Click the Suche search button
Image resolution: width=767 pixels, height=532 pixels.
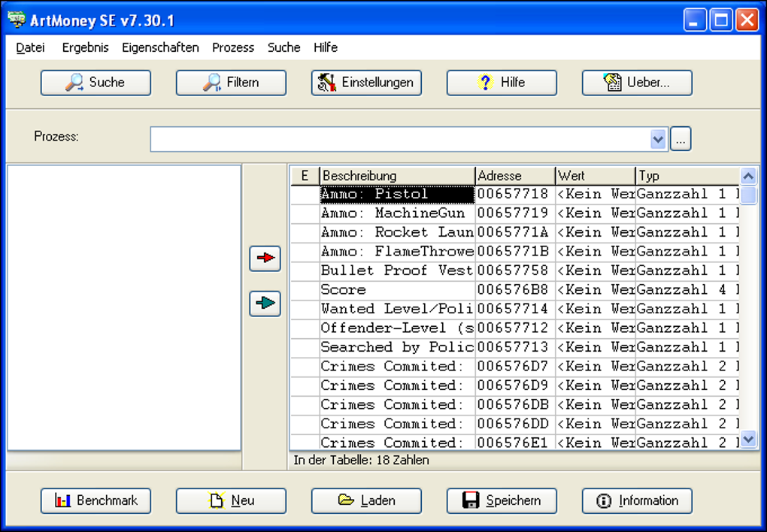click(x=96, y=83)
